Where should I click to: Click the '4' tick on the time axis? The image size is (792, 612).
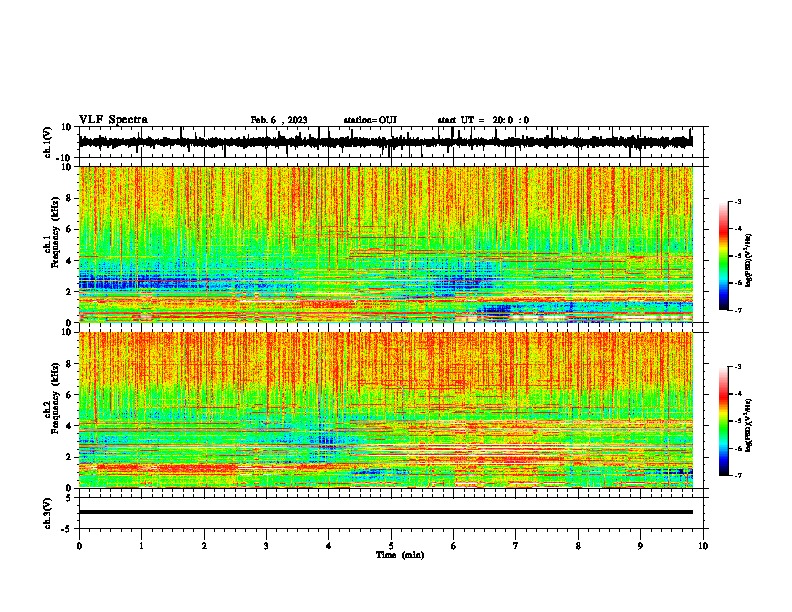coord(328,546)
